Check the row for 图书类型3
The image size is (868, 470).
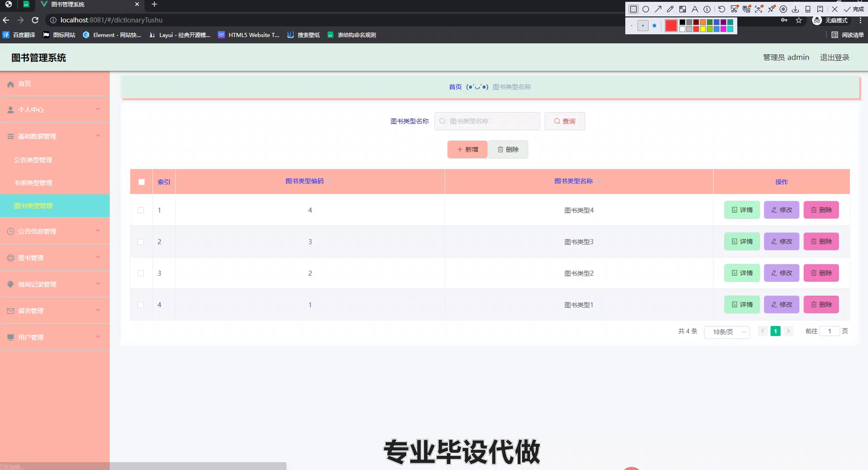click(x=141, y=242)
